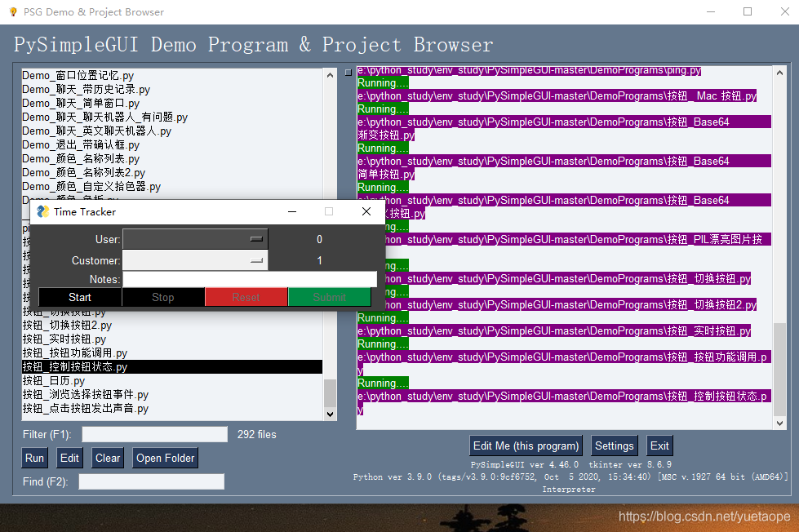The width and height of the screenshot is (799, 532).
Task: Click the Clear button
Action: tap(108, 458)
